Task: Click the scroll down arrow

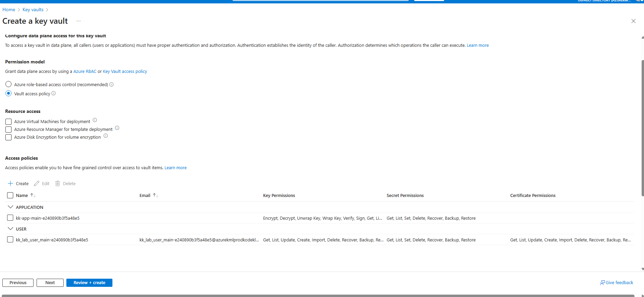Action: click(642, 269)
